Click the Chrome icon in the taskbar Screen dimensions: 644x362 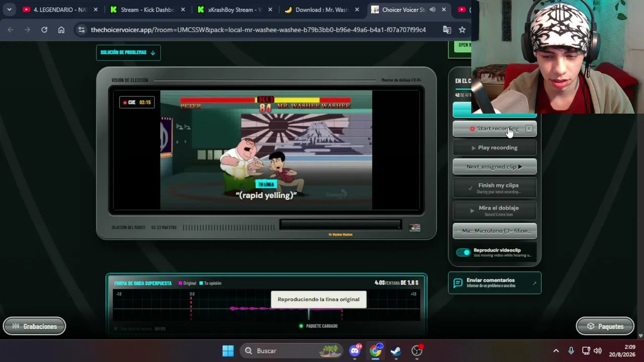pos(376,350)
